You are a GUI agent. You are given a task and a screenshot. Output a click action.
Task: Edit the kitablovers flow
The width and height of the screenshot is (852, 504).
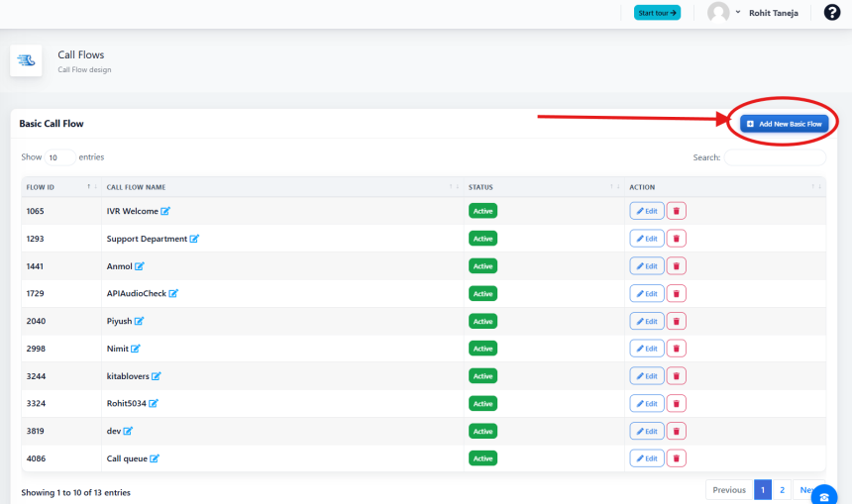pyautogui.click(x=647, y=376)
